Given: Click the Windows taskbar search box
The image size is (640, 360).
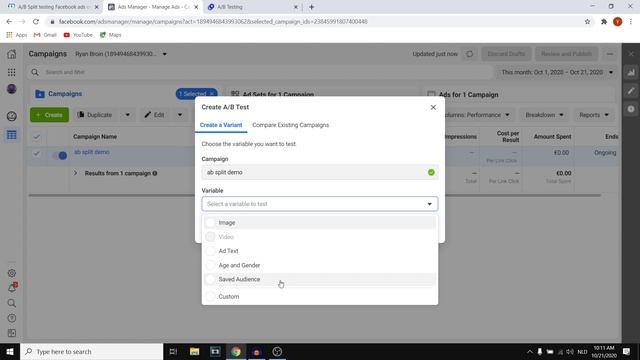Looking at the screenshot, I should pyautogui.click(x=91, y=351).
